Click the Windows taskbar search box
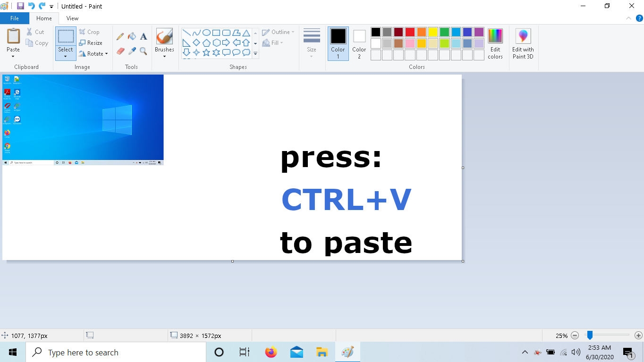This screenshot has width=644, height=362. (118, 353)
